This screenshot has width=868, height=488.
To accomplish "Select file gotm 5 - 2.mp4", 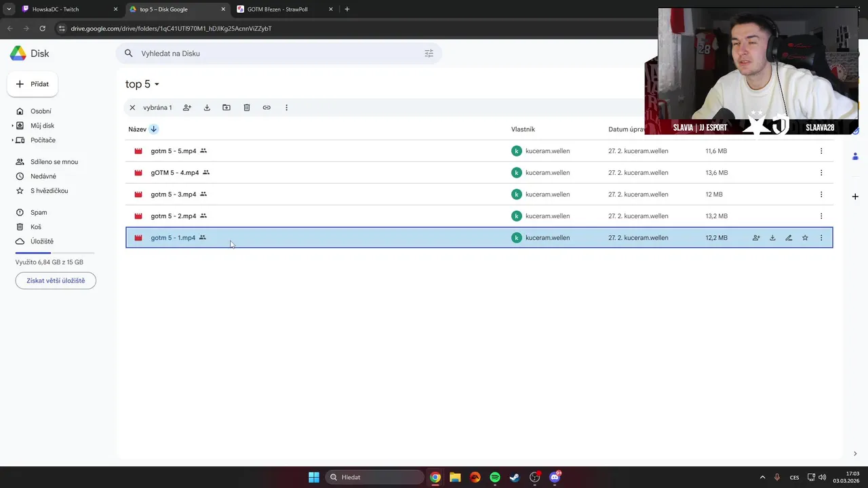I will 479,216.
